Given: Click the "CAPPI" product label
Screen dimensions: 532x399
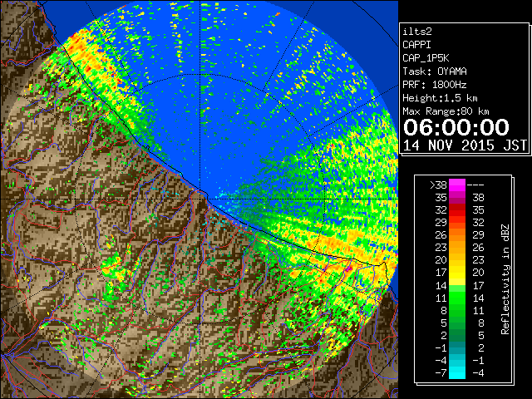Looking at the screenshot, I should pyautogui.click(x=416, y=45).
